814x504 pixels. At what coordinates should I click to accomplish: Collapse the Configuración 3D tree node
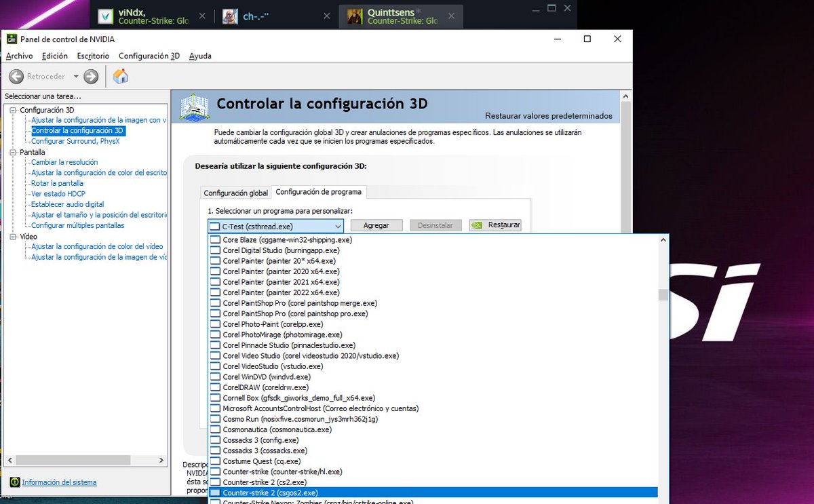(x=13, y=110)
